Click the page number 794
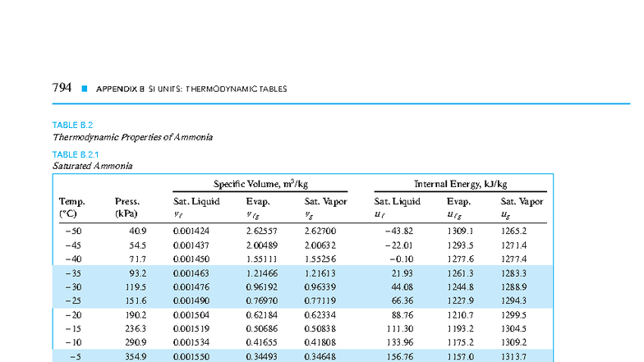 pyautogui.click(x=62, y=87)
